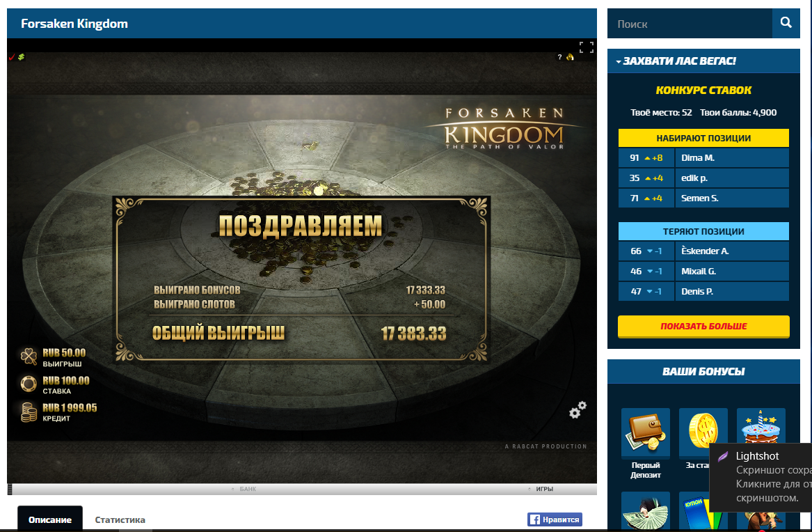This screenshot has width=812, height=532.
Task: Select leaderboard row Mixail G.
Action: [703, 272]
